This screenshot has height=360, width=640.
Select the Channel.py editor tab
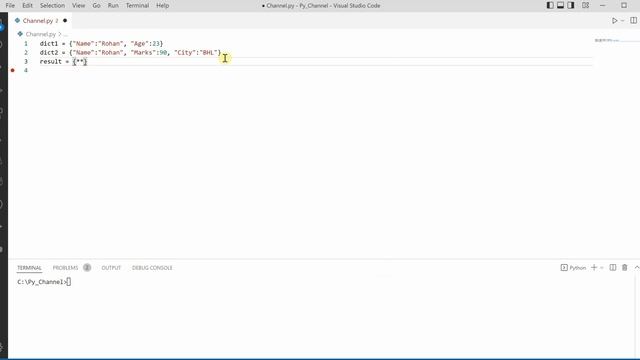click(x=40, y=20)
